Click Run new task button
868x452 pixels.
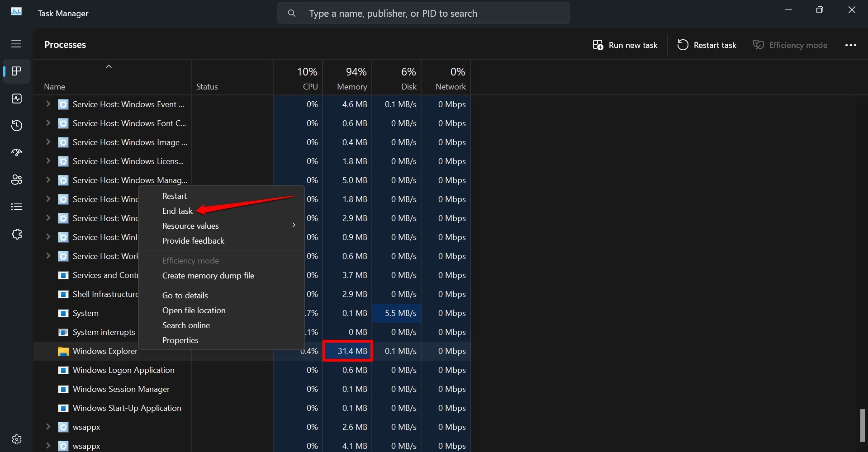[625, 45]
